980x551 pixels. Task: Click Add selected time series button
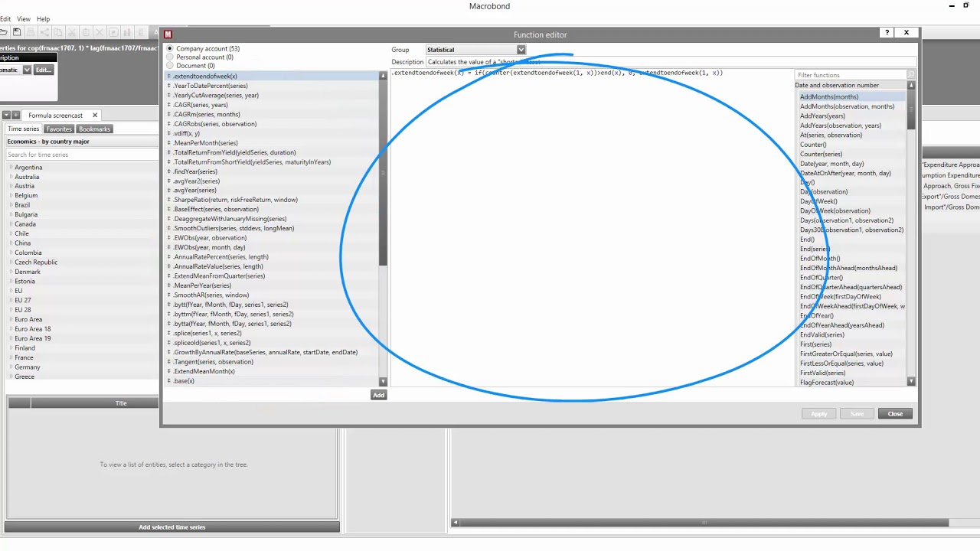coord(171,527)
